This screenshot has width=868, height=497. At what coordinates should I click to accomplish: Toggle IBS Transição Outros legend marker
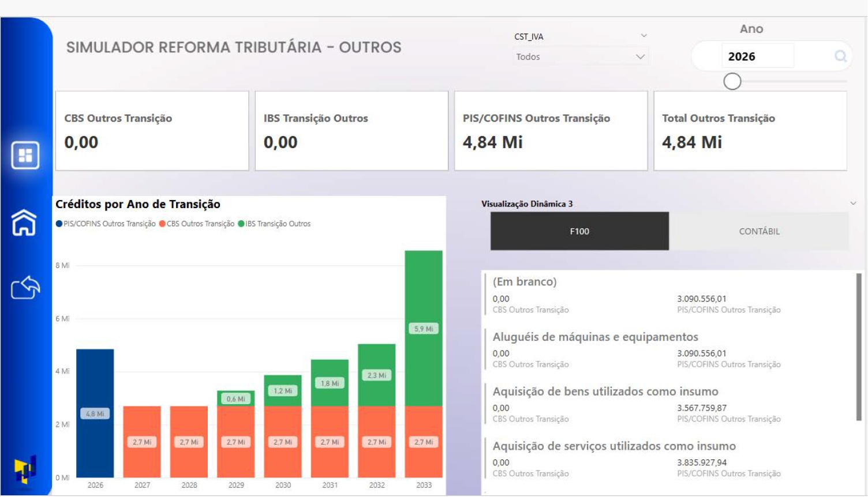click(241, 224)
